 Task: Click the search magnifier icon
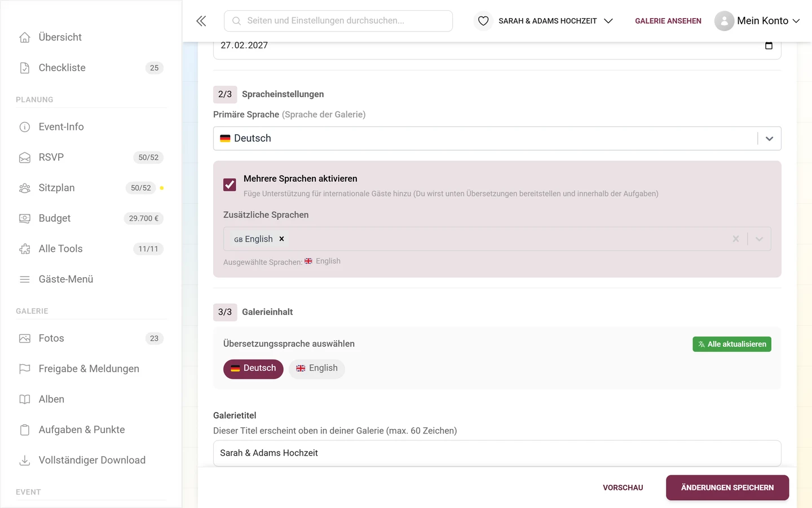coord(237,21)
